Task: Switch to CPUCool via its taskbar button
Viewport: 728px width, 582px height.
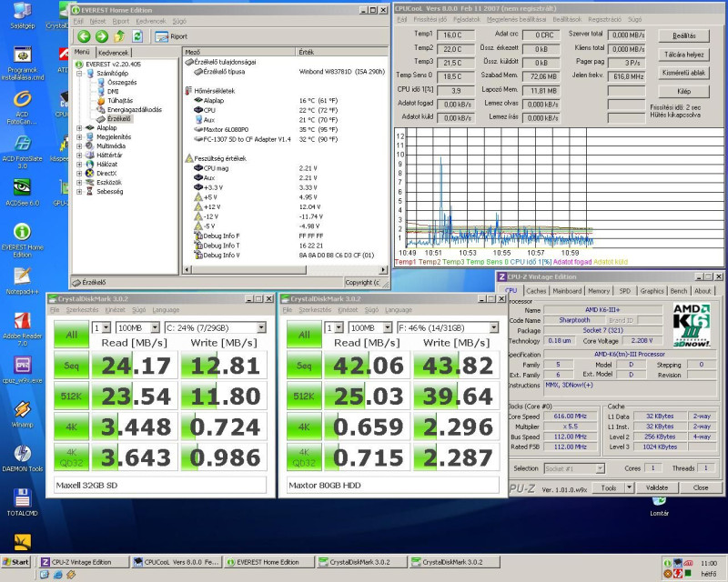Action: pos(177,562)
